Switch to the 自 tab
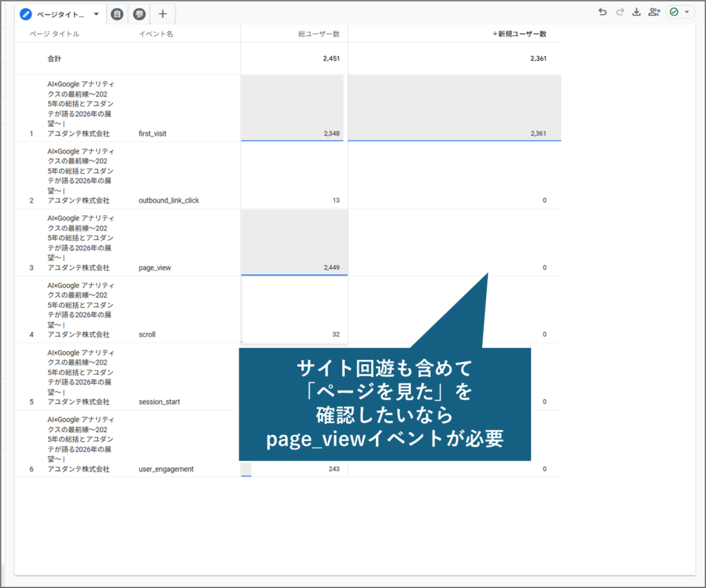 (117, 14)
